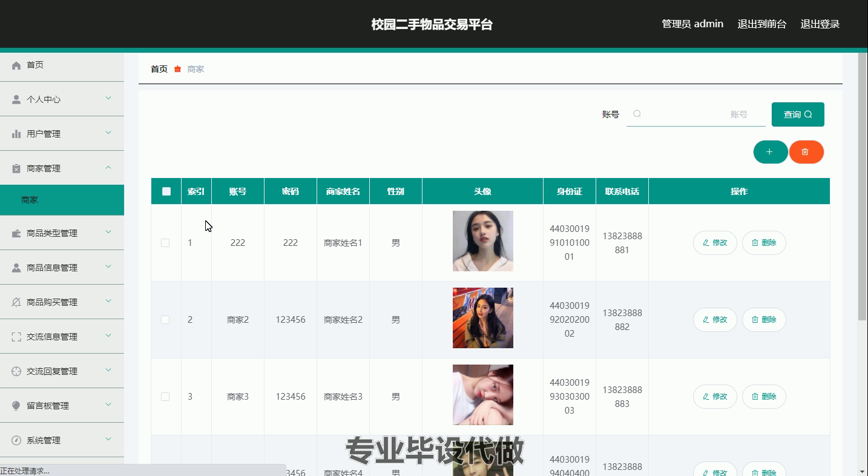Click the green plus add button

(770, 152)
